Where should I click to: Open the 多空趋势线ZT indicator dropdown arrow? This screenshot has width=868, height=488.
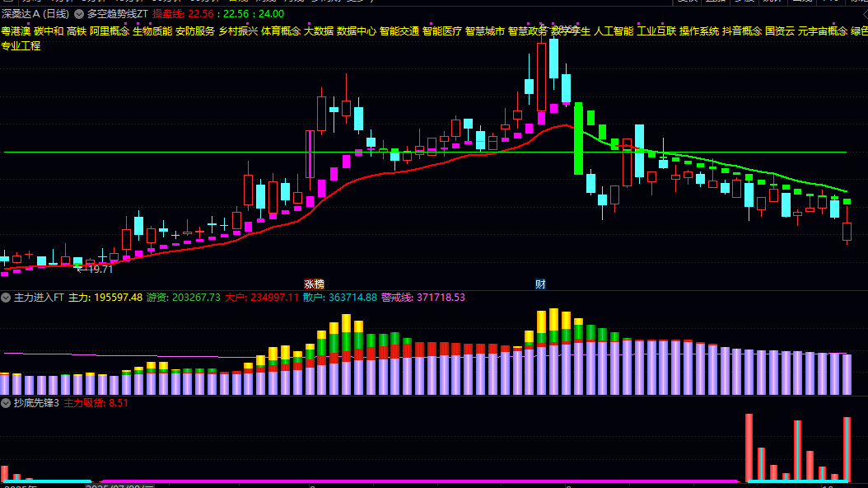tap(79, 14)
